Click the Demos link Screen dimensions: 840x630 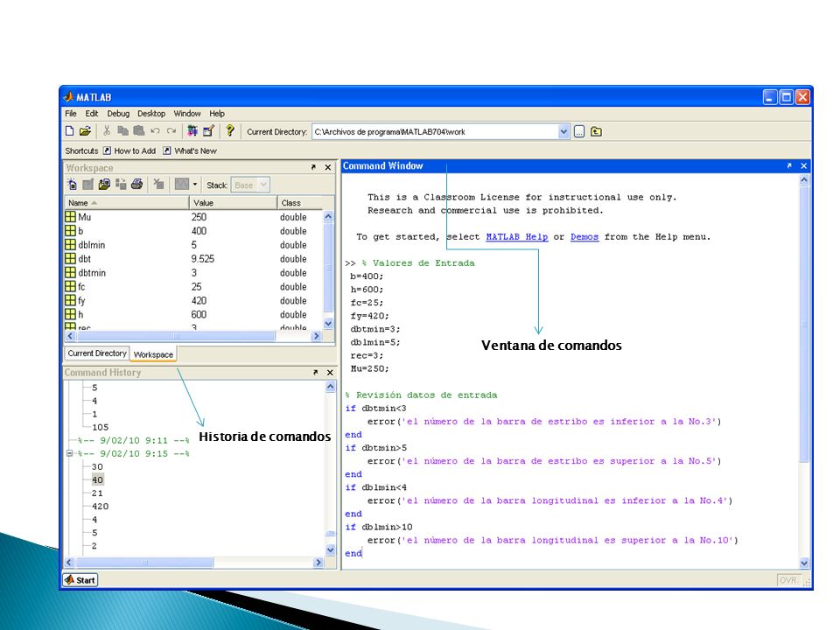click(584, 237)
